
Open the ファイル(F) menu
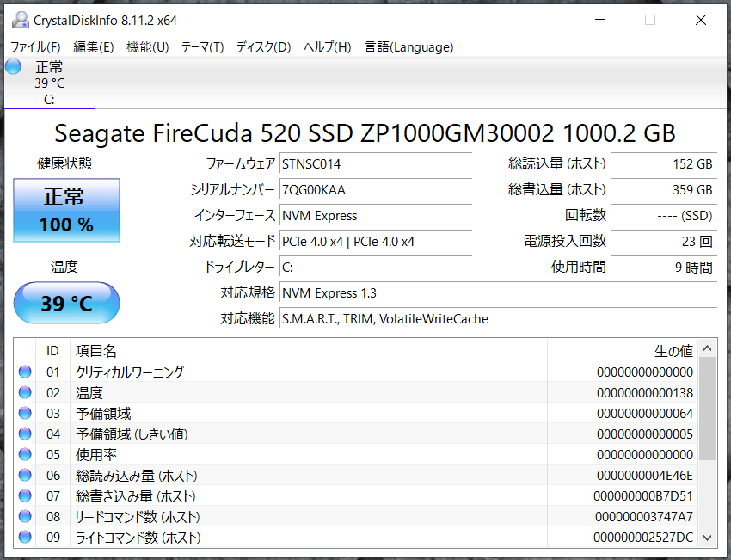(34, 47)
